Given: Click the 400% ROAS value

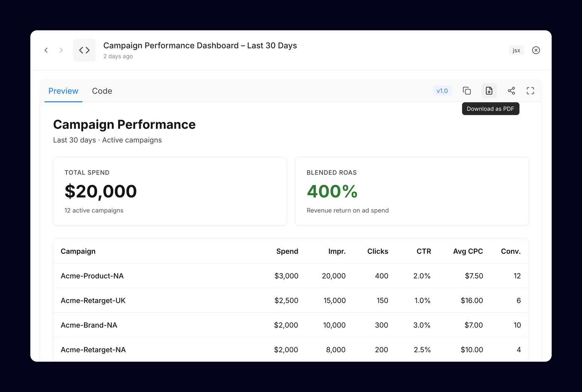Looking at the screenshot, I should (332, 191).
